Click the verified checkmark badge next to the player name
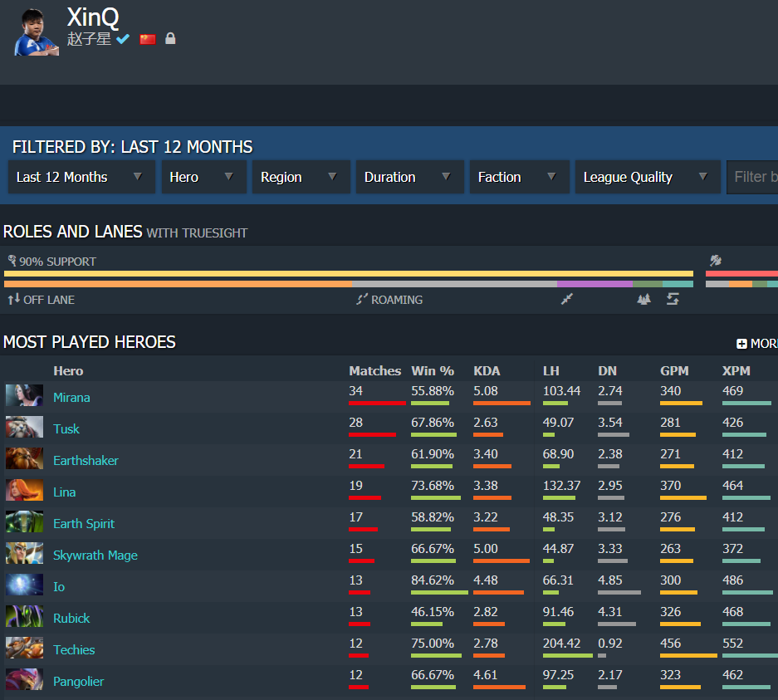Screen dimensions: 778x700 tap(123, 39)
